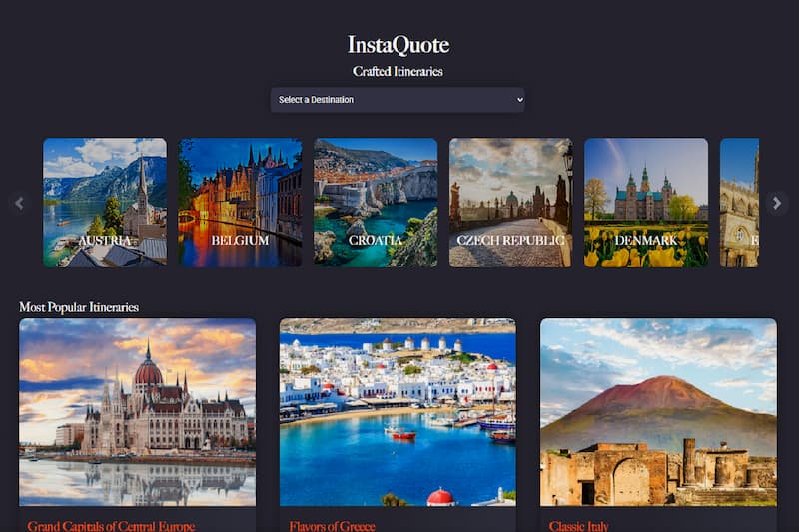The width and height of the screenshot is (799, 532).
Task: Click the CZECH REPUBLIC label text on its card
Action: [x=510, y=241]
